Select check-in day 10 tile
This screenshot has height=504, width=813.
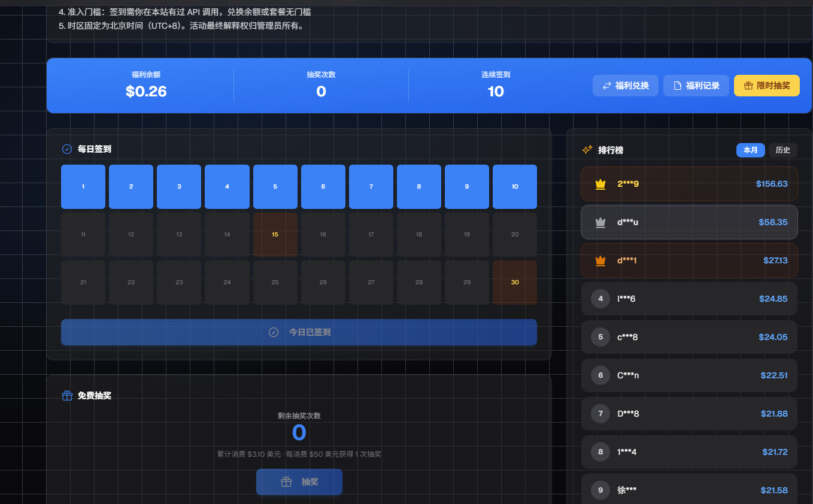(x=515, y=187)
